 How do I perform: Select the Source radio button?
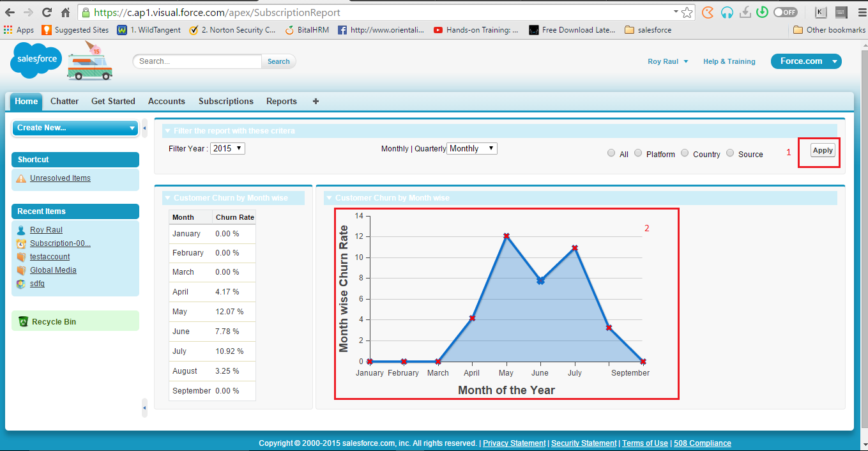tap(730, 153)
